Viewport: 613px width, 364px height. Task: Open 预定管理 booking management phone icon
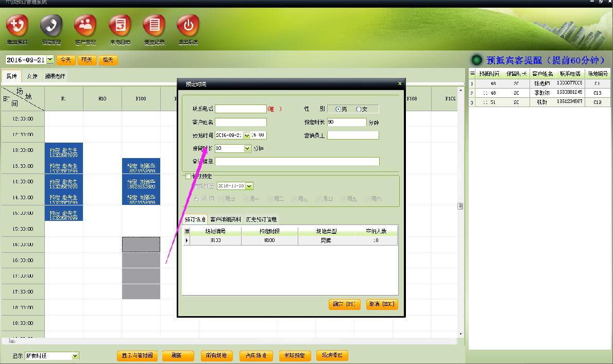point(51,26)
